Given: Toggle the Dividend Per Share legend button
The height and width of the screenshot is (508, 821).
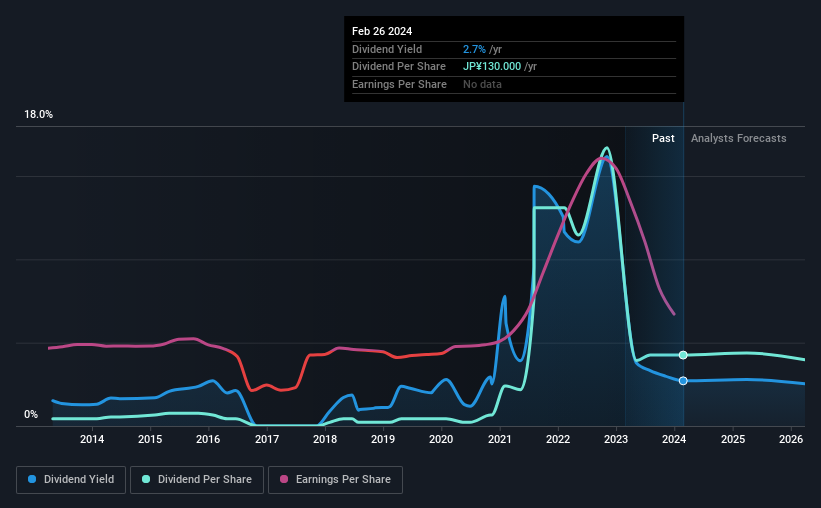Looking at the screenshot, I should click(x=197, y=480).
